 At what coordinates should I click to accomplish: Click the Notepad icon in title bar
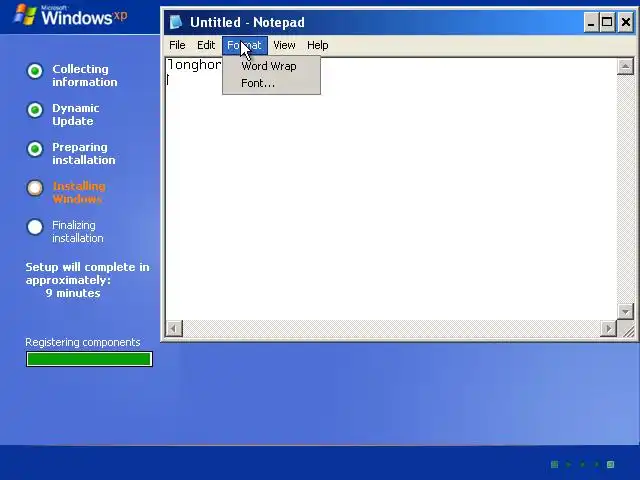[x=176, y=22]
